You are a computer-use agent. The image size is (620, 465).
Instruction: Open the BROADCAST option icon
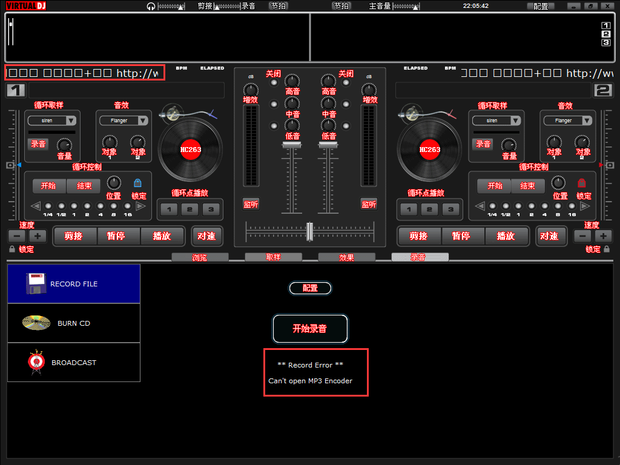[x=35, y=361]
